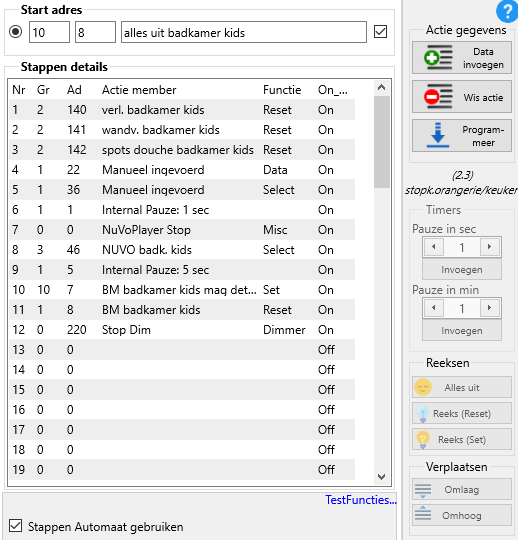Select row Stop Dim
Viewport: 518px width, 540px height.
182,330
